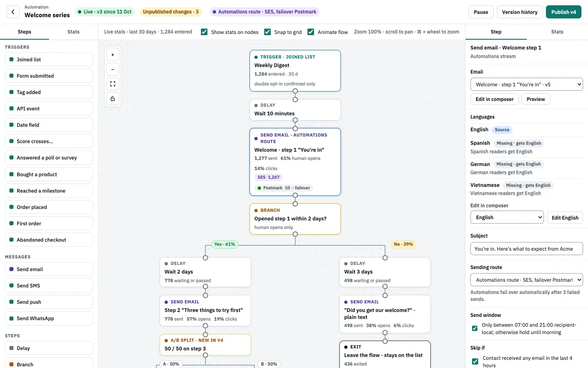Click the Subject input field
588x368 pixels.
tap(527, 249)
